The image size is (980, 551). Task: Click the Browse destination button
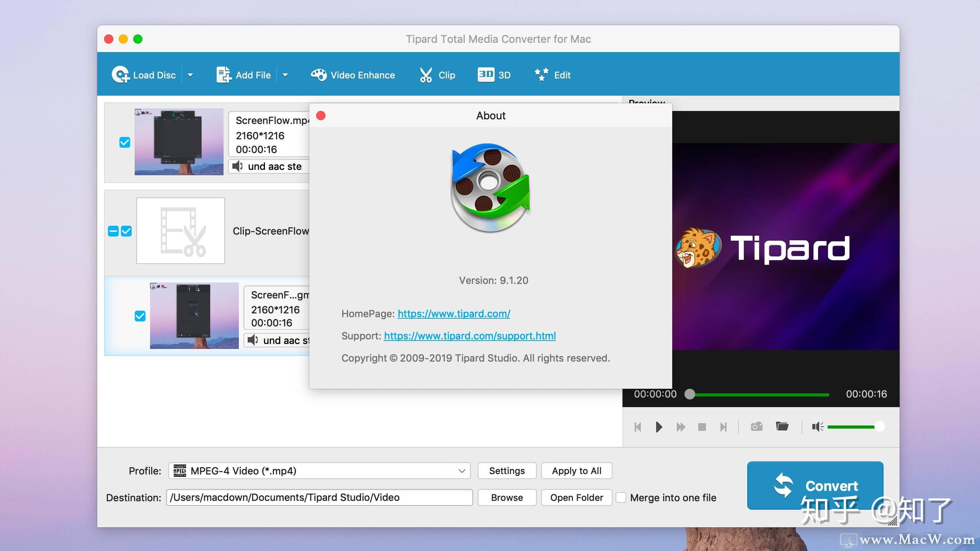[x=507, y=497]
